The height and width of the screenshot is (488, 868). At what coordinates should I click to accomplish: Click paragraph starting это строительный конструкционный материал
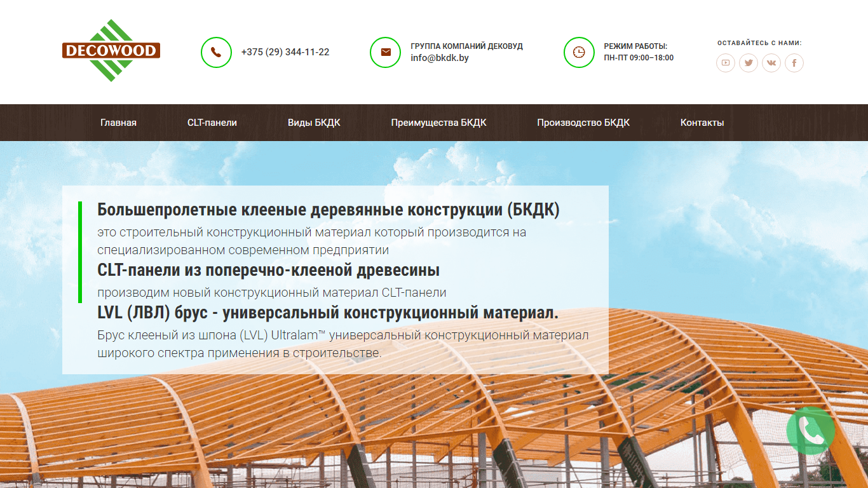(x=312, y=241)
